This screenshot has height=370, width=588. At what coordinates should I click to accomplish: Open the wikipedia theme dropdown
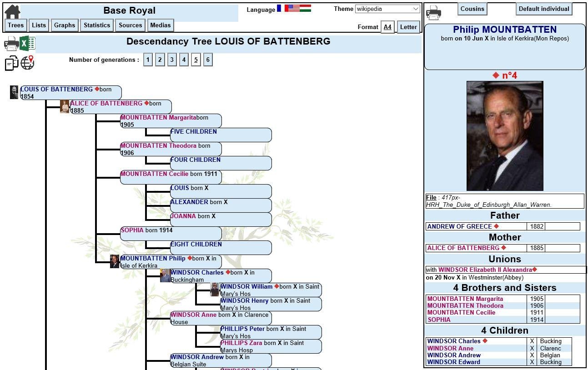tap(388, 9)
